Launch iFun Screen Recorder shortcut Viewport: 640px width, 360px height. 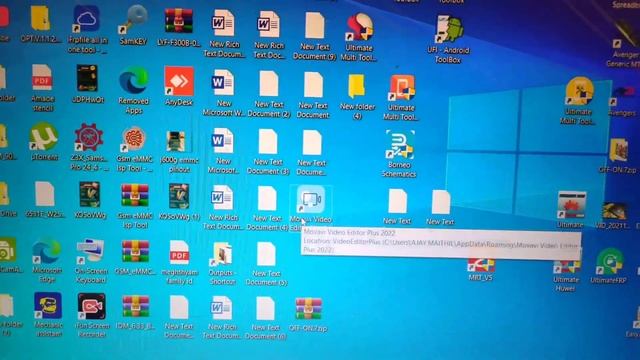coord(92,307)
